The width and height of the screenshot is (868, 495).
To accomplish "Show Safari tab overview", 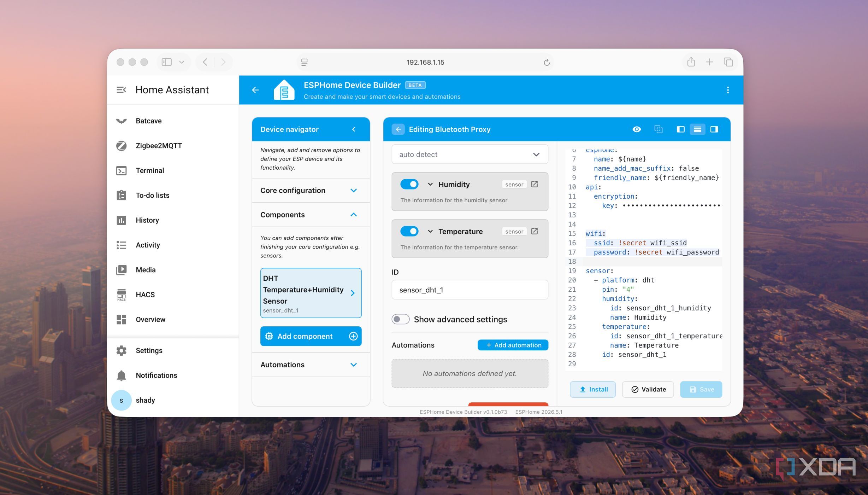I will click(x=728, y=62).
